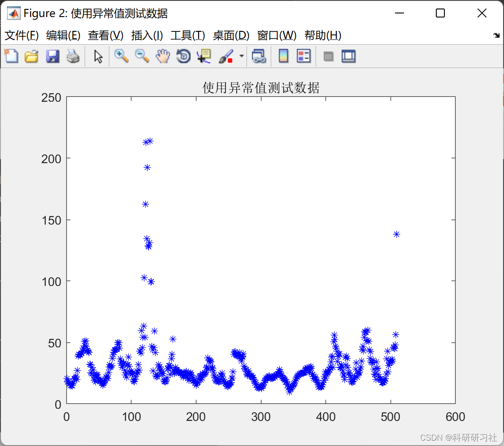
Task: Click the y-axis tick label 150
Action: (51, 221)
